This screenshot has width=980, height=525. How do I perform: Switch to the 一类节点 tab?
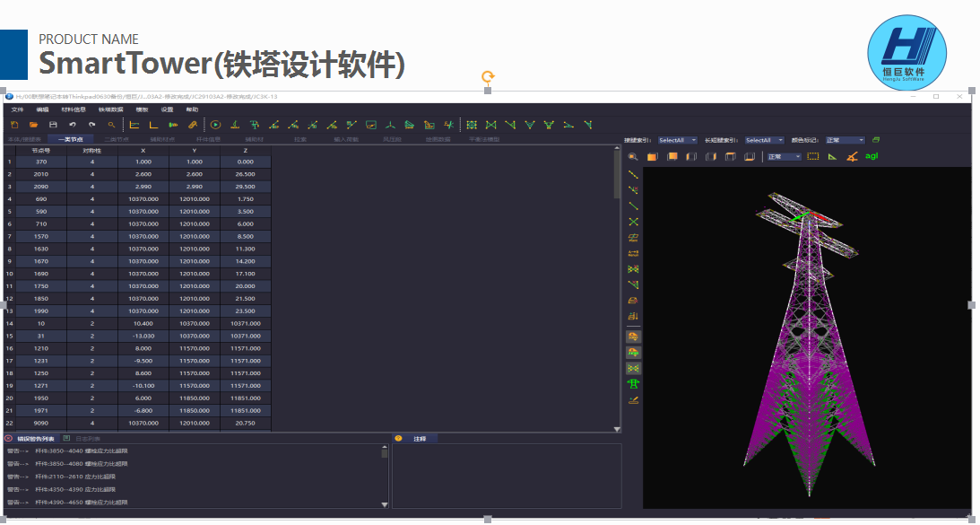(70, 139)
